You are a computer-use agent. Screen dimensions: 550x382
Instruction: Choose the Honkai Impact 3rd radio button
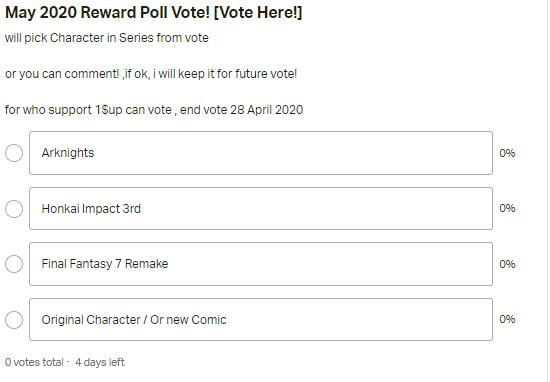14,209
